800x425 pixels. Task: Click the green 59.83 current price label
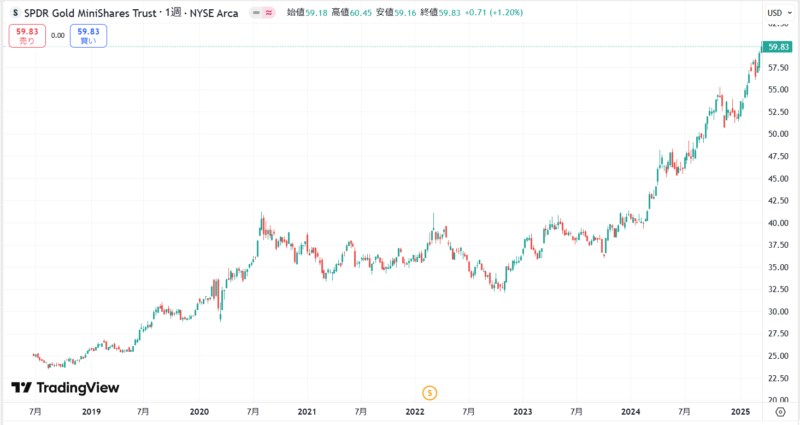coord(777,47)
